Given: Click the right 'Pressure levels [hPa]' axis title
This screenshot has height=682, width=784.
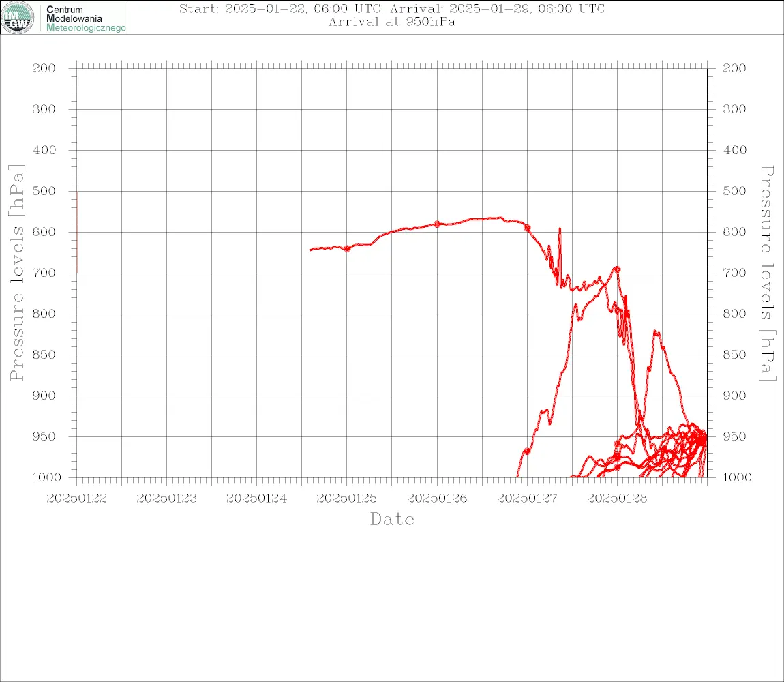Looking at the screenshot, I should pos(768,273).
